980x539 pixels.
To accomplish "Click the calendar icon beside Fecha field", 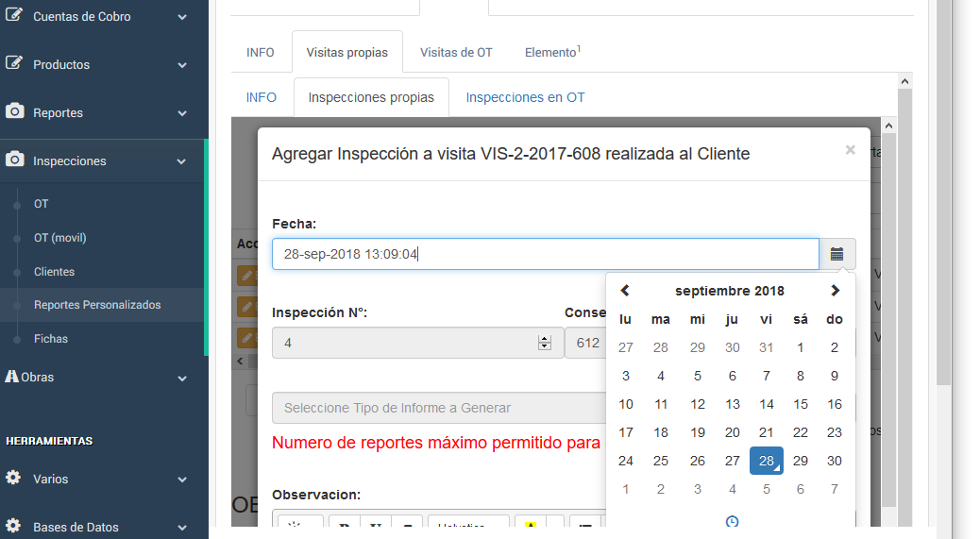I will [x=836, y=254].
